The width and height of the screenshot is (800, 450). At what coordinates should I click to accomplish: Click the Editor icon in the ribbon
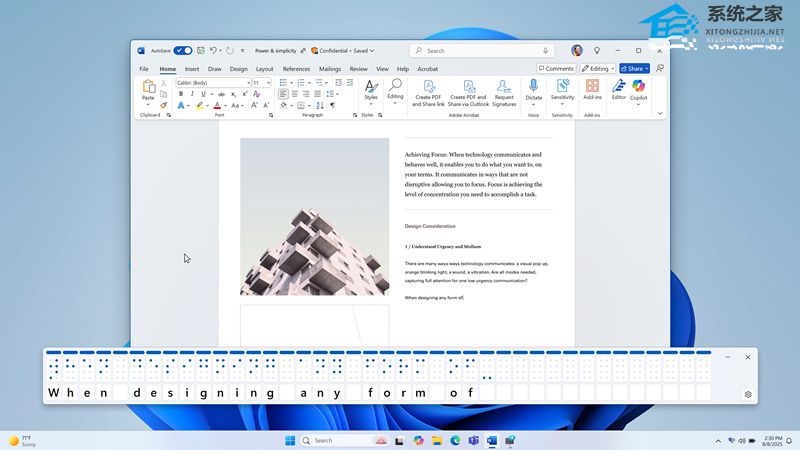(x=618, y=87)
